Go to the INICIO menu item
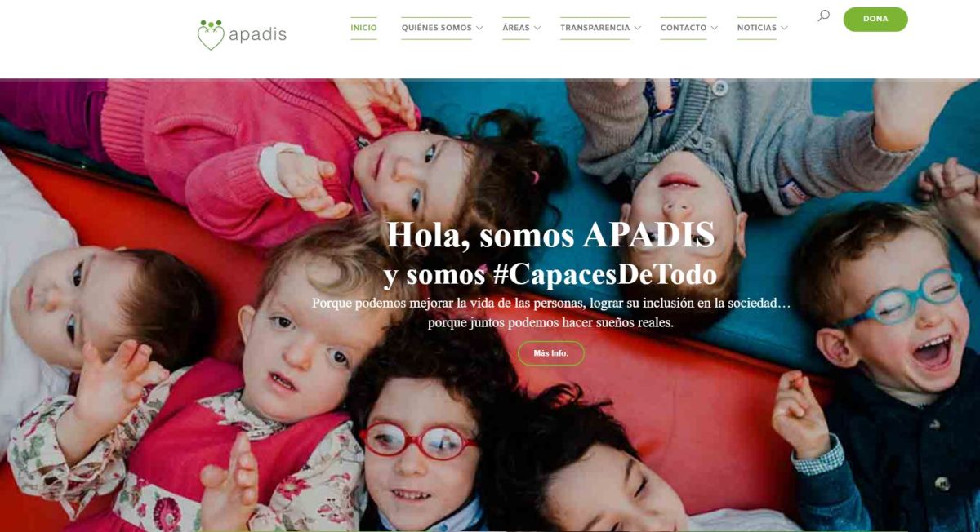The height and width of the screenshot is (532, 980). pos(363,28)
